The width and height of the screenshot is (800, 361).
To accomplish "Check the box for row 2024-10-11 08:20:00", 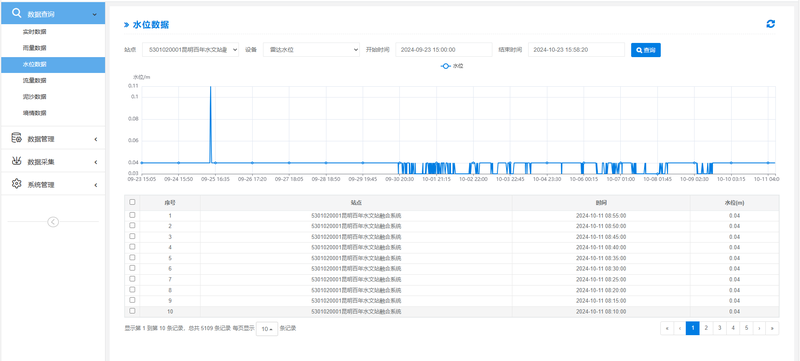I will point(132,289).
